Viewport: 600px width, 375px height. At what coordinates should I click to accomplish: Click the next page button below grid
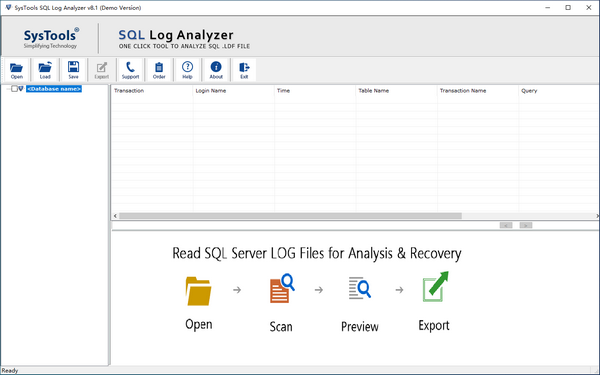click(x=526, y=225)
